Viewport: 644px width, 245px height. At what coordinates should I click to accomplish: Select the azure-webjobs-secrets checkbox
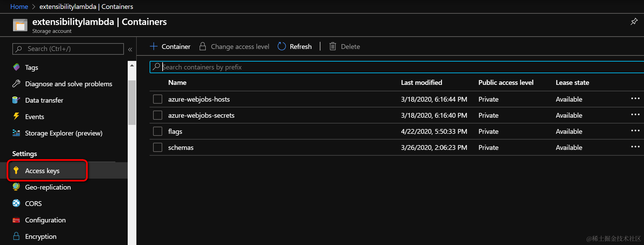point(157,115)
